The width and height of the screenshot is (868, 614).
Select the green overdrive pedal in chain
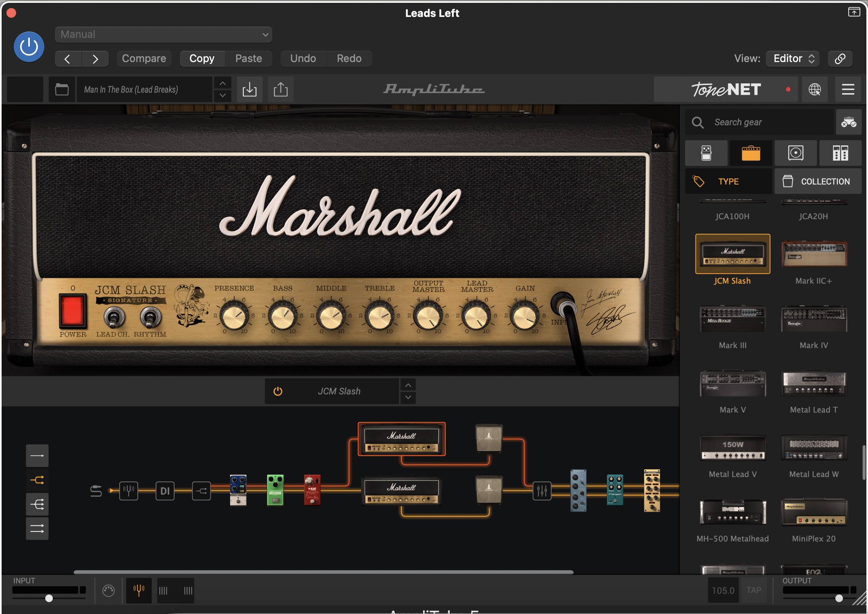coord(275,490)
